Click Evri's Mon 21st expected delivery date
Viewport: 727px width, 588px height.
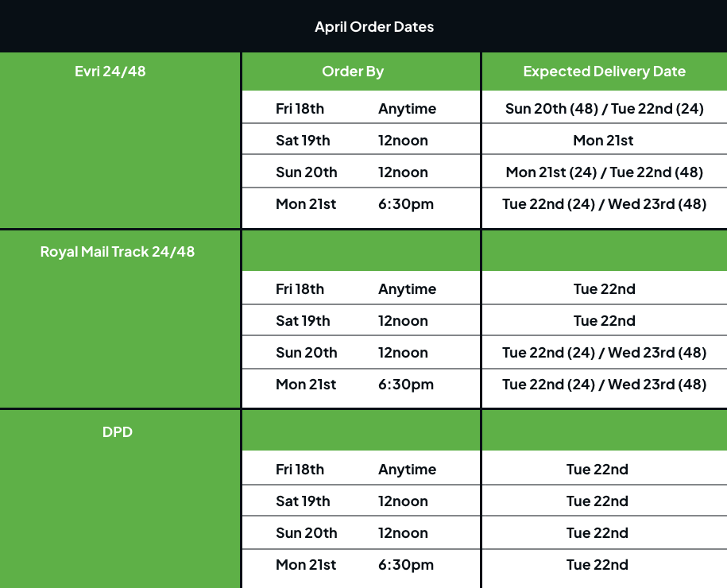pos(603,141)
